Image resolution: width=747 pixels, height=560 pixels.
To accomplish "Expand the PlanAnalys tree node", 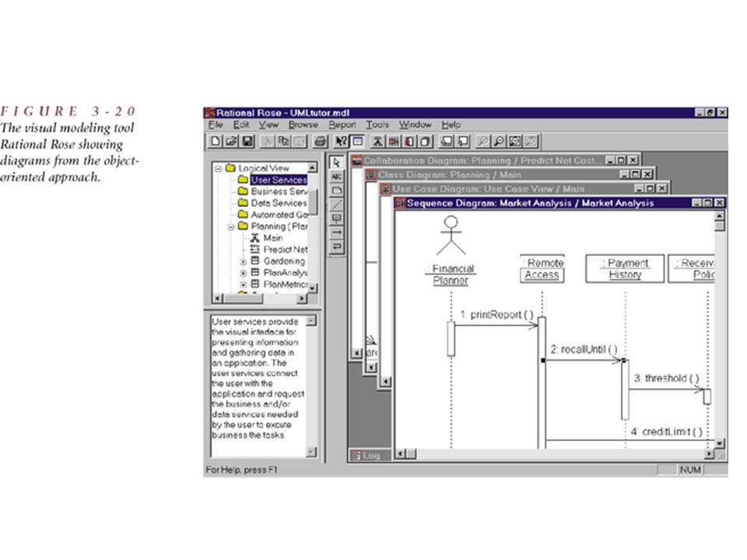I will click(x=243, y=273).
